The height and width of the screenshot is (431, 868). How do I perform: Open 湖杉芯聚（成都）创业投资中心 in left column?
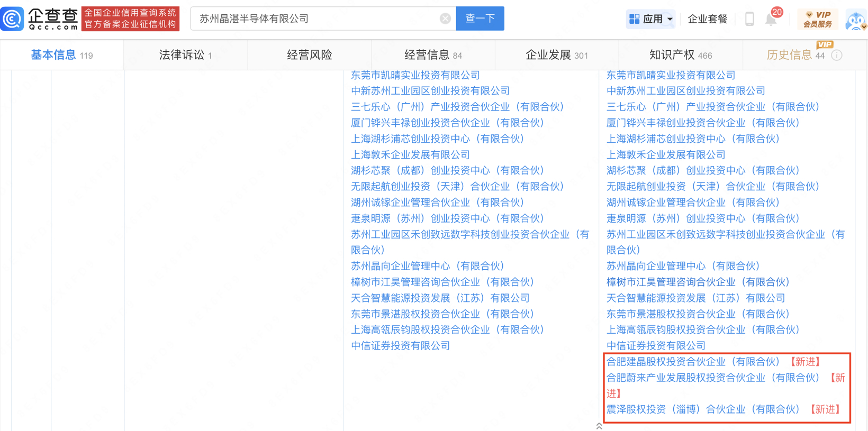(x=448, y=170)
